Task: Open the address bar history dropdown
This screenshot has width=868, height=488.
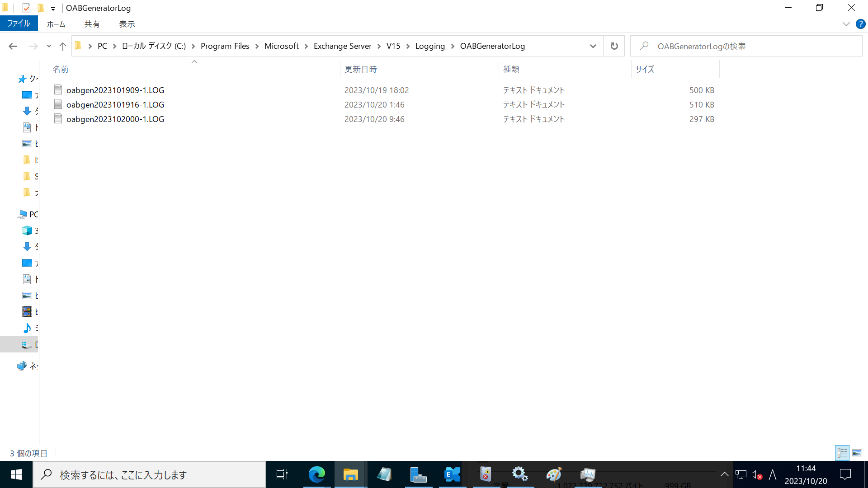Action: tap(593, 46)
